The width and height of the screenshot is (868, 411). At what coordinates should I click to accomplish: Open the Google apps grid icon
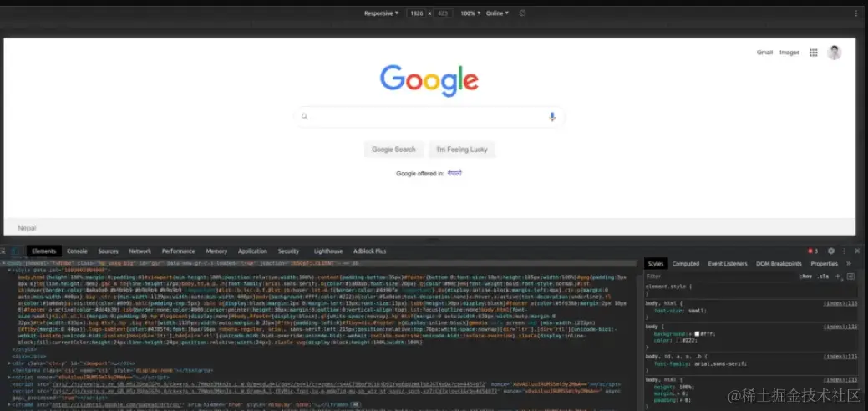[813, 53]
